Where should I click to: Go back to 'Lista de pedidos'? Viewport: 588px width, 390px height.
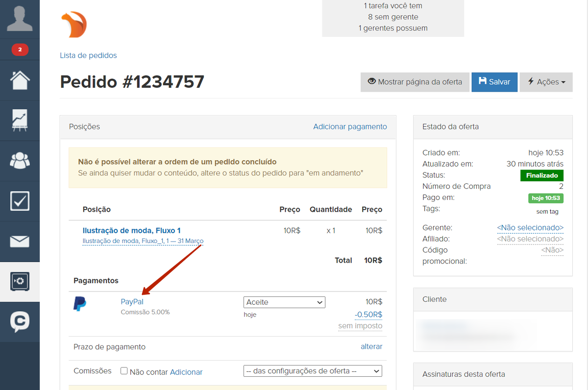click(88, 55)
